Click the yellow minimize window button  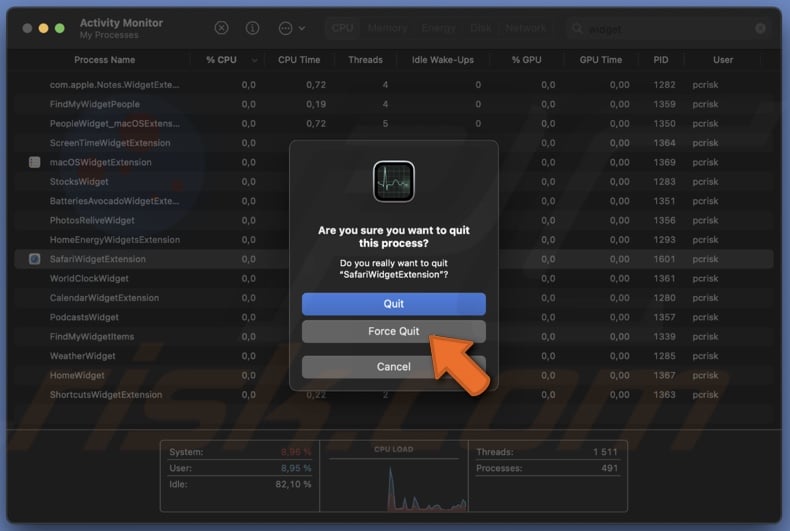point(43,28)
